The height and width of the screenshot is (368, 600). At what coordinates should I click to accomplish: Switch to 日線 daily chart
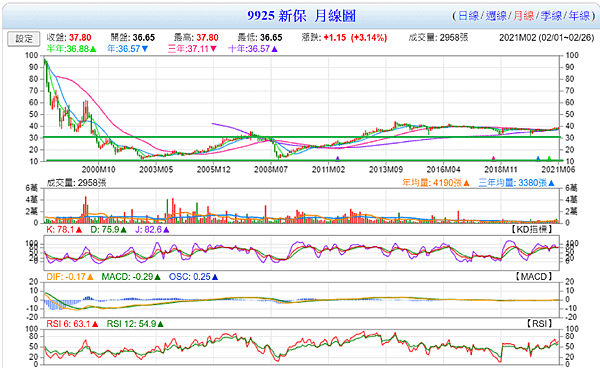pos(468,16)
